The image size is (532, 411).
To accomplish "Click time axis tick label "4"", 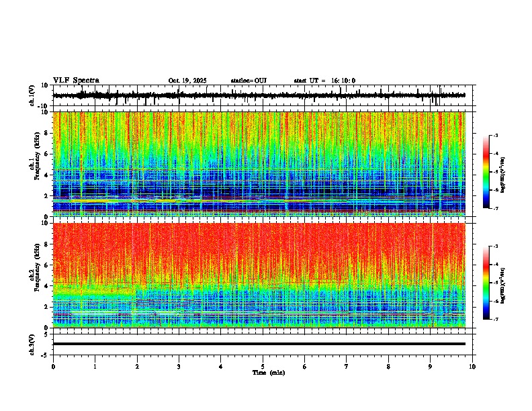I will (x=221, y=367).
